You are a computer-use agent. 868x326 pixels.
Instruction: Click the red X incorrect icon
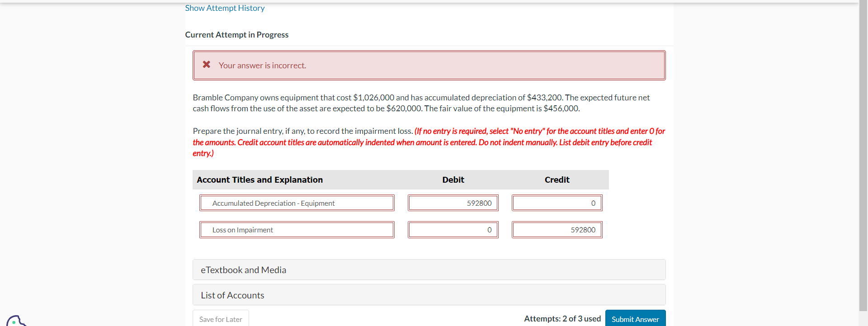(x=207, y=65)
